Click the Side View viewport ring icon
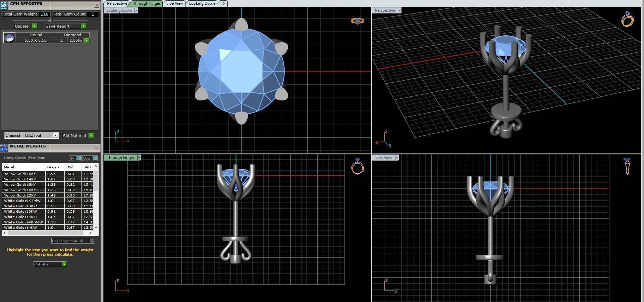 coord(627,166)
